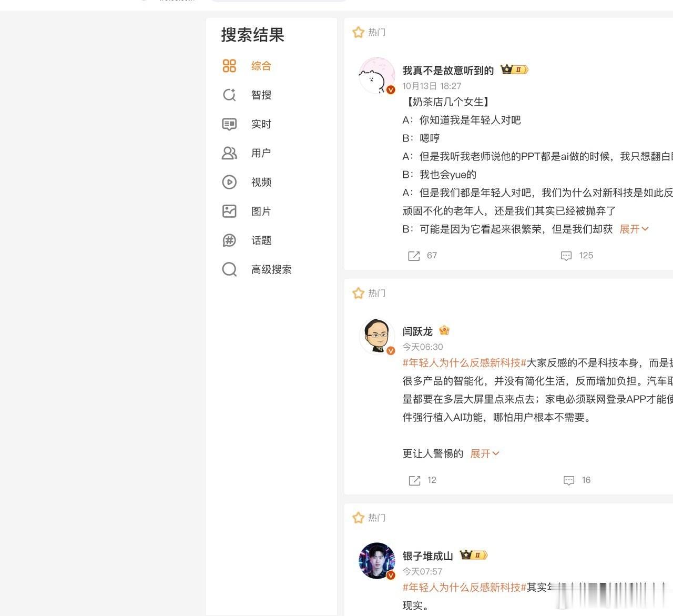Open the timestamp 今天07:57
The width and height of the screenshot is (673, 616).
(422, 572)
